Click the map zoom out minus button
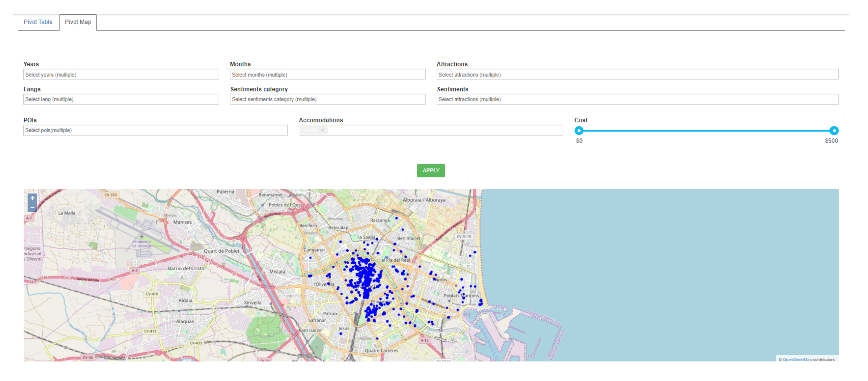The height and width of the screenshot is (381, 868). pos(32,207)
